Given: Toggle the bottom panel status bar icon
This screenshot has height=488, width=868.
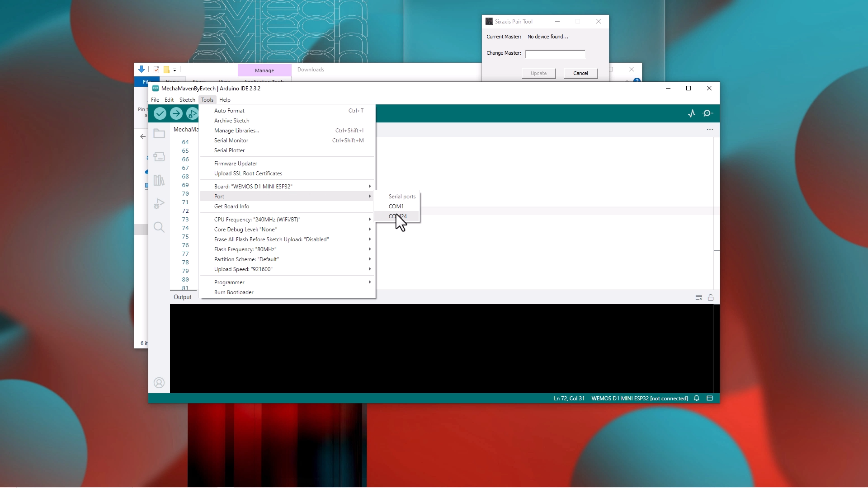Looking at the screenshot, I should click(x=710, y=398).
